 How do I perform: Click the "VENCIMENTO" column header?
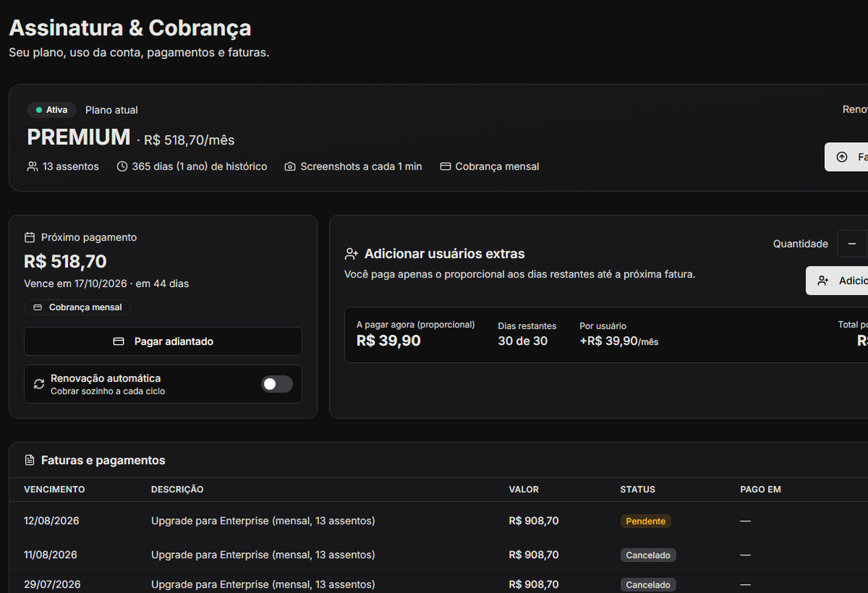pyautogui.click(x=55, y=489)
